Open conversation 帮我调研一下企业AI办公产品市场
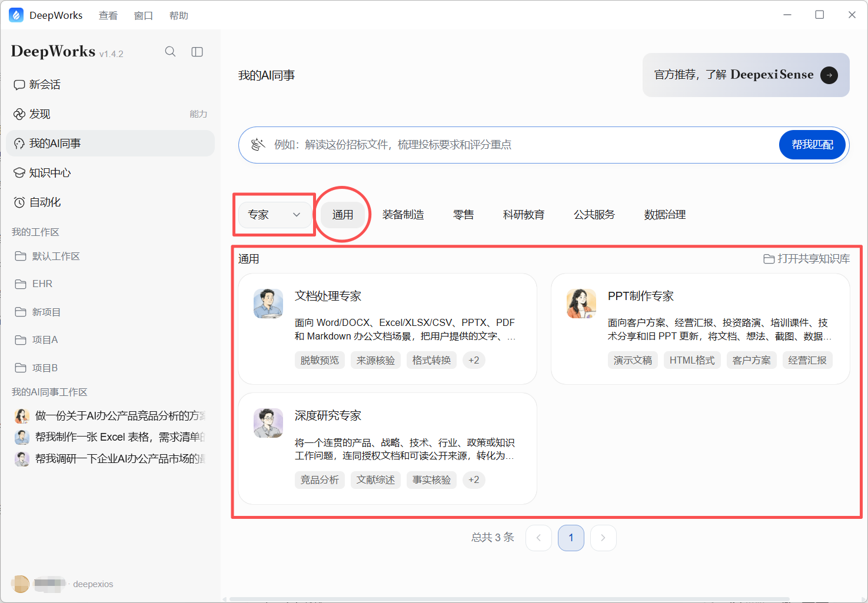Image resolution: width=868 pixels, height=603 pixels. 110,459
